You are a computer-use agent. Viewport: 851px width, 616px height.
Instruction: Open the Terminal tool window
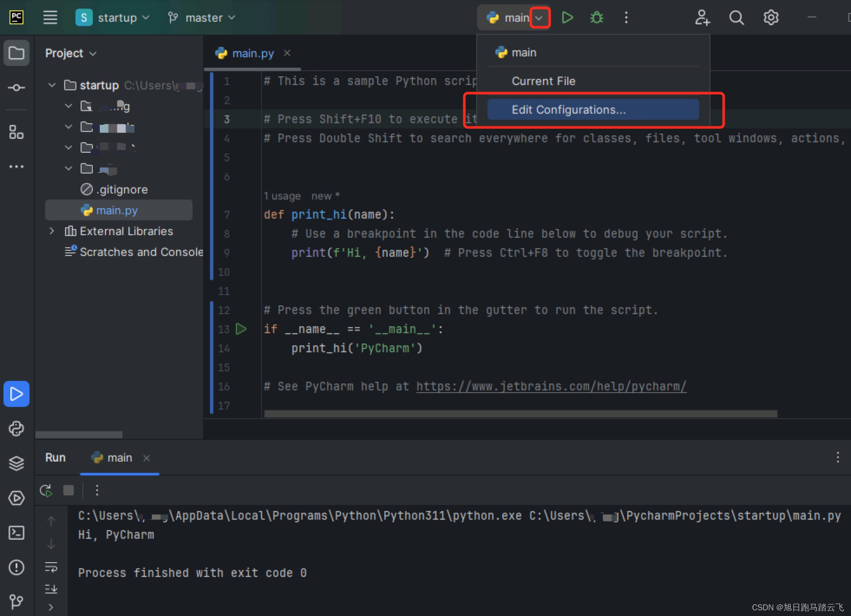(16, 533)
